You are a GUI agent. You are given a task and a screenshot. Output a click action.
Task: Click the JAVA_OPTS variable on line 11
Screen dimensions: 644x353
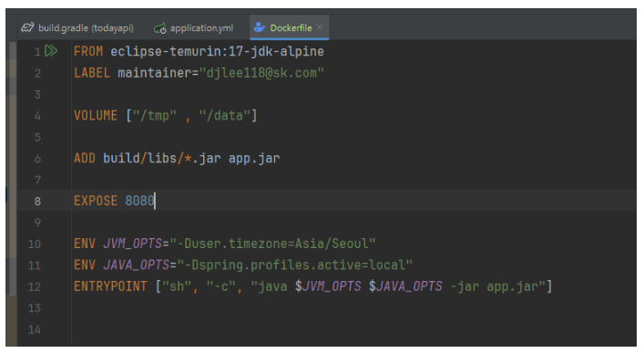tap(137, 265)
